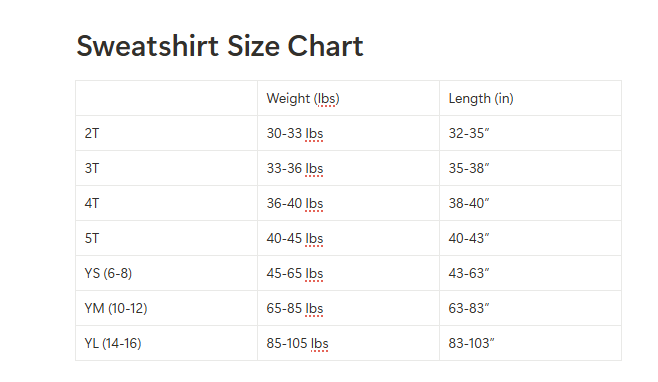Click the 83-103″ length cell
The height and width of the screenshot is (382, 658).
530,343
